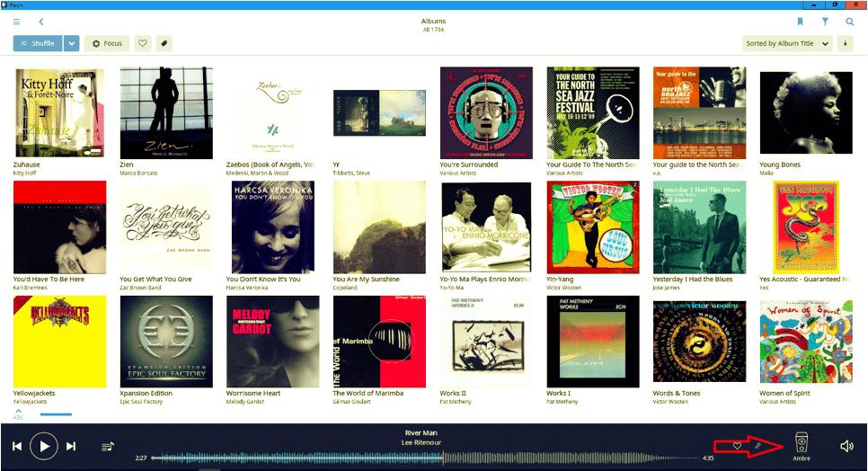The height and width of the screenshot is (471, 868).
Task: Open the Zuhause album cover
Action: pos(60,113)
